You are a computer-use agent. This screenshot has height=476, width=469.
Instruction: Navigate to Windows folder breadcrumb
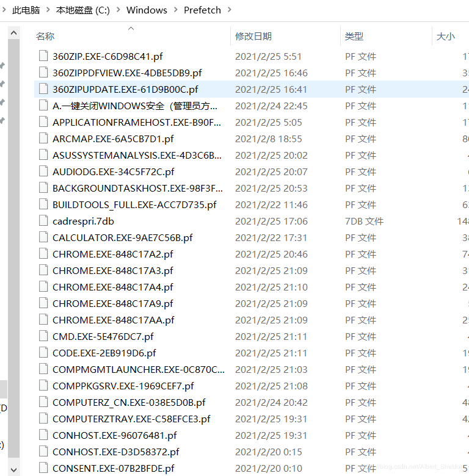(x=147, y=10)
